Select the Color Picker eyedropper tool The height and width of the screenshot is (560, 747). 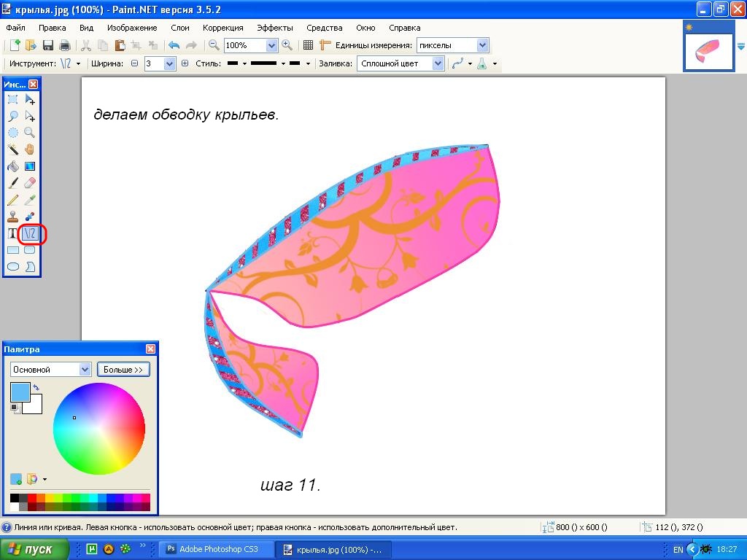coord(30,200)
